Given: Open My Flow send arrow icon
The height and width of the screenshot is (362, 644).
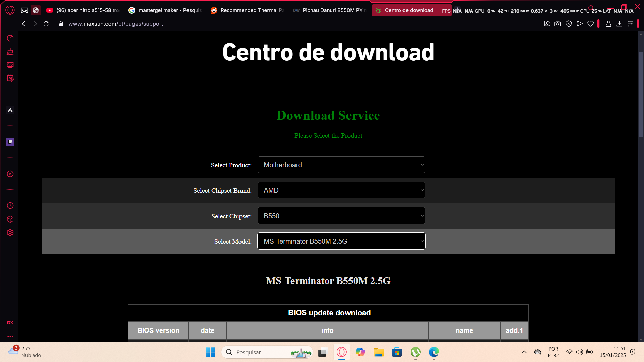Looking at the screenshot, I should click(580, 24).
